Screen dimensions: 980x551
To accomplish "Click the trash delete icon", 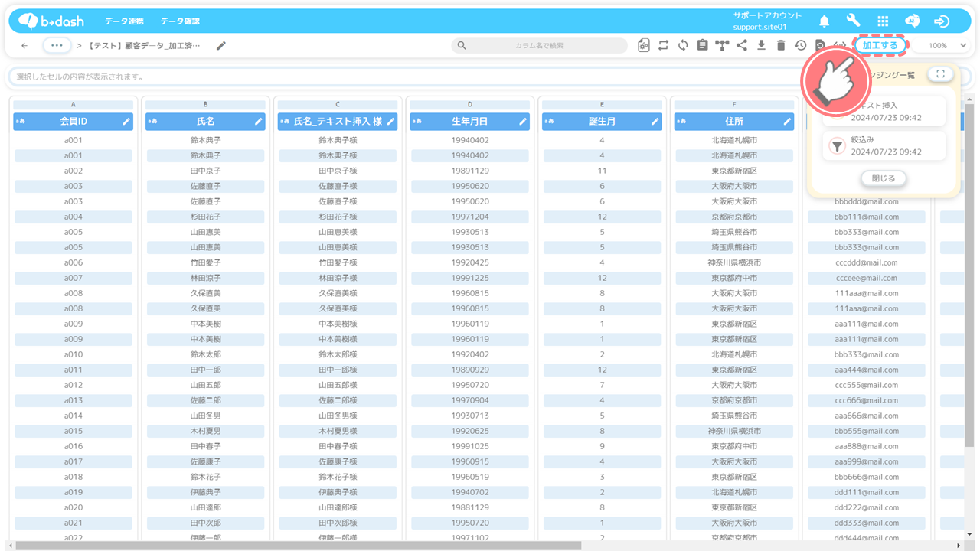I will click(x=781, y=46).
